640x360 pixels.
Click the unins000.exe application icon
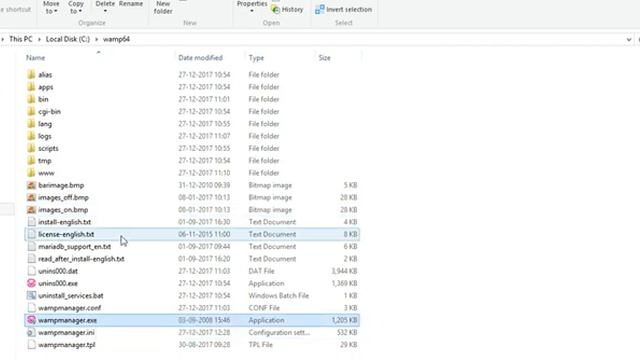tap(31, 283)
